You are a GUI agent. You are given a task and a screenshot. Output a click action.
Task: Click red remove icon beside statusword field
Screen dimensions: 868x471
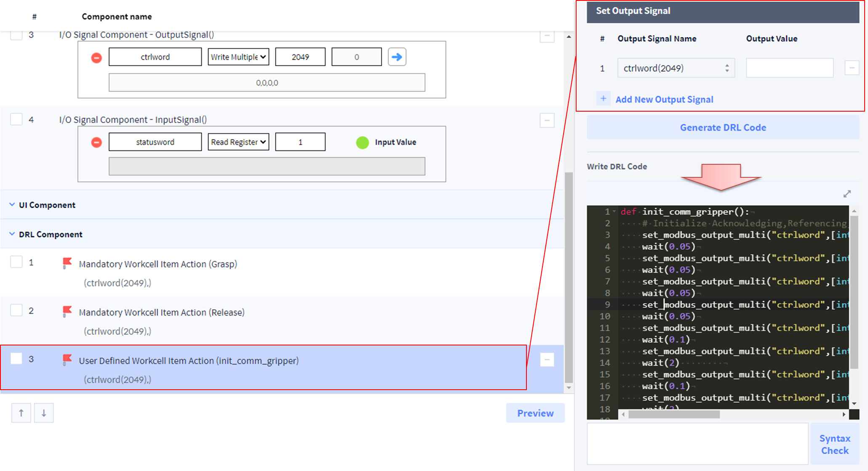click(96, 142)
